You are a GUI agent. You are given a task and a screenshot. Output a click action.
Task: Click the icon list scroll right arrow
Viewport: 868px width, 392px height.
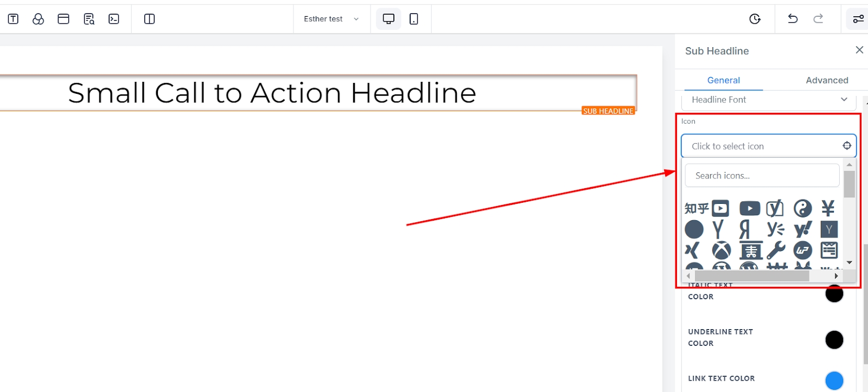click(837, 276)
